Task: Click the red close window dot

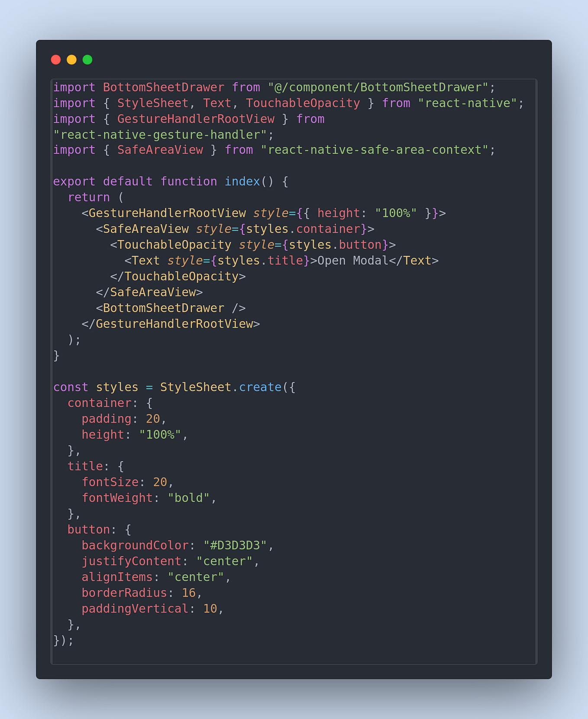Action: 56,60
